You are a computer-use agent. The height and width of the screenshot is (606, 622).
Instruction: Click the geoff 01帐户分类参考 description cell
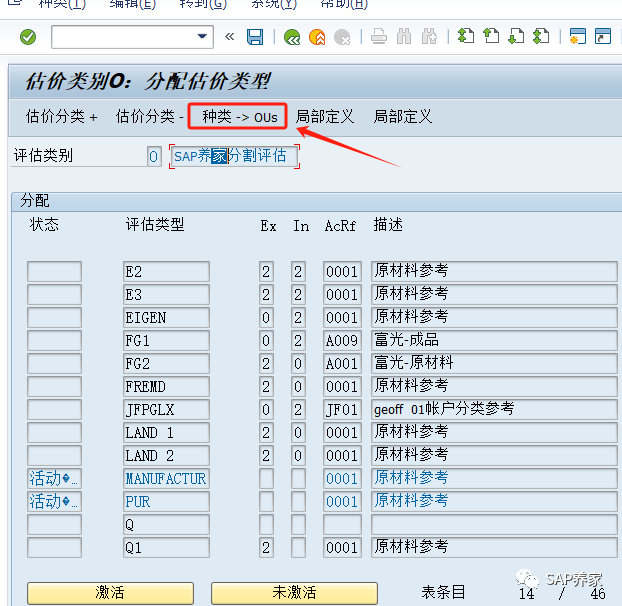(x=494, y=410)
